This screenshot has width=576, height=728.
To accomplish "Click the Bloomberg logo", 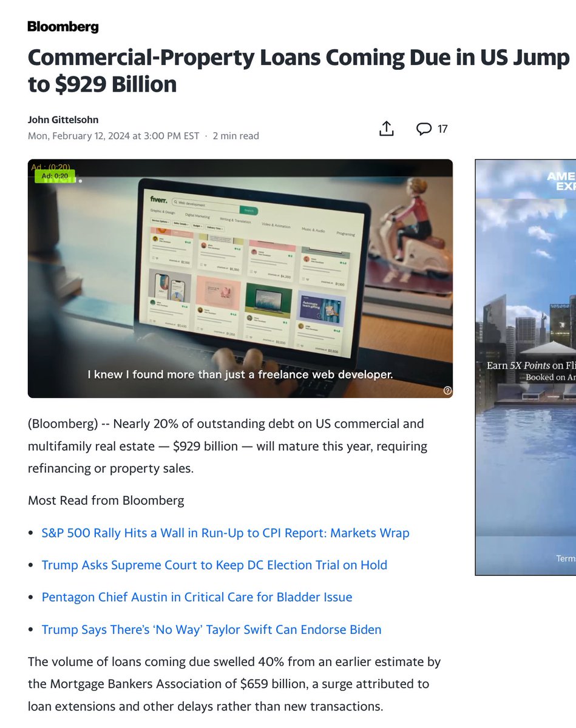I will [x=63, y=27].
